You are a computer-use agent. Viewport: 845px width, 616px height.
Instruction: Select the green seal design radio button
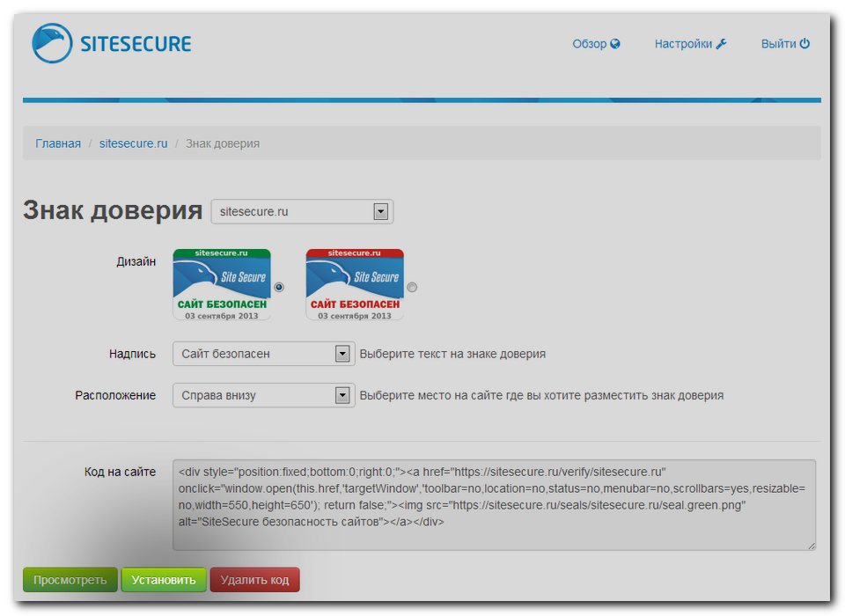(279, 287)
